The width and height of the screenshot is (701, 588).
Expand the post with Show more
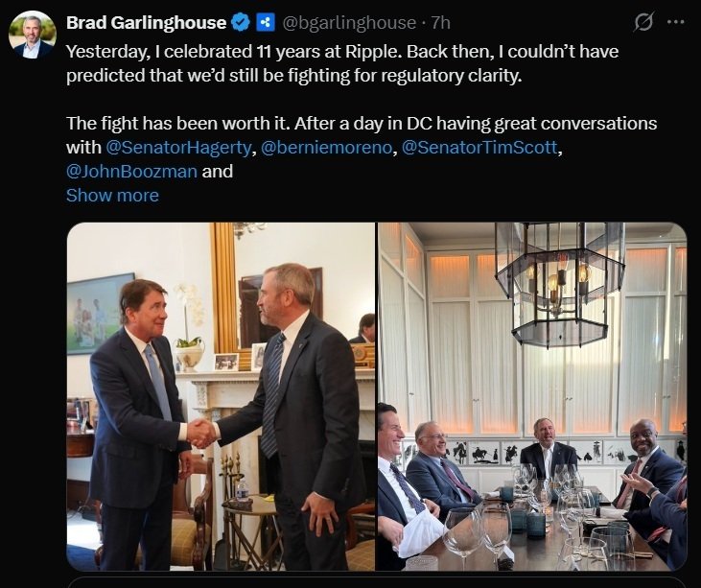[x=112, y=196]
